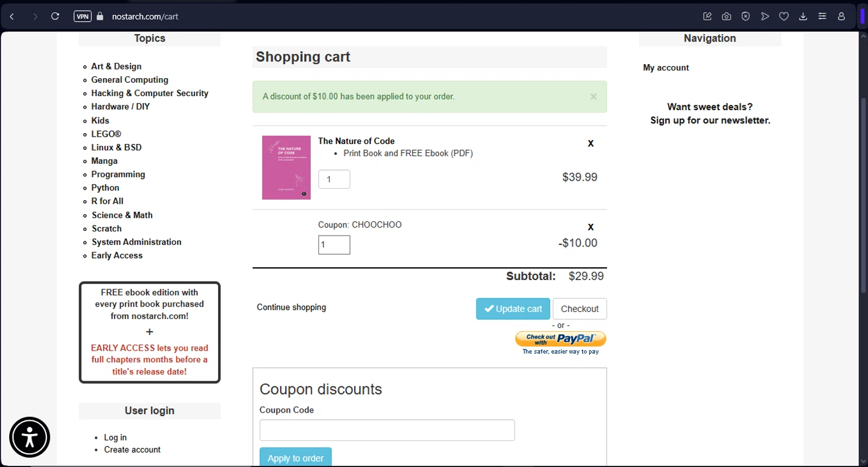Click the $39.99 item price
868x467 pixels.
[580, 177]
